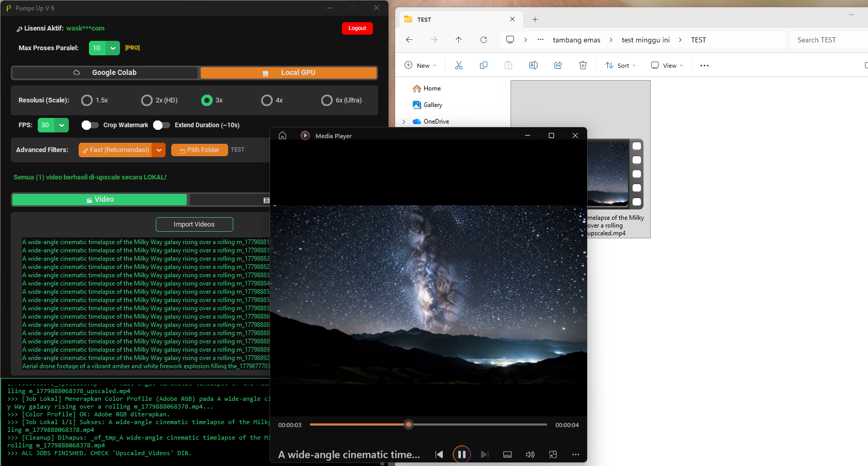Expand chevron after tambang emas
This screenshot has height=466, width=868.
[611, 40]
